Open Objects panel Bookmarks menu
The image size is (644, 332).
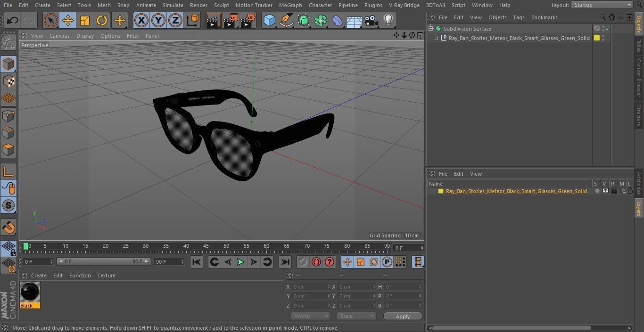pyautogui.click(x=544, y=17)
